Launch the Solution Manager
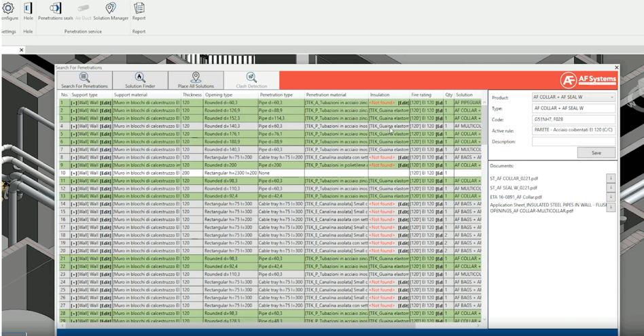 pos(111,12)
